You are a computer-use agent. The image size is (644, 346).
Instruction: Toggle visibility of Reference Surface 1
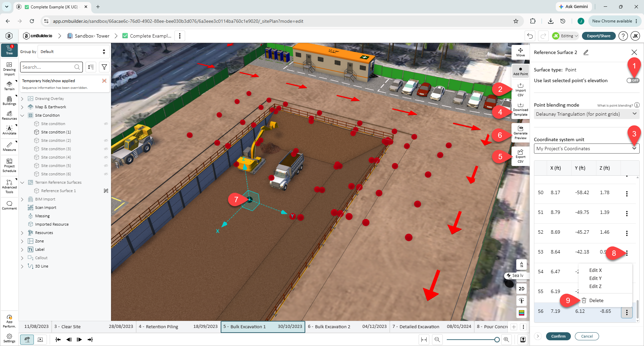(106, 191)
